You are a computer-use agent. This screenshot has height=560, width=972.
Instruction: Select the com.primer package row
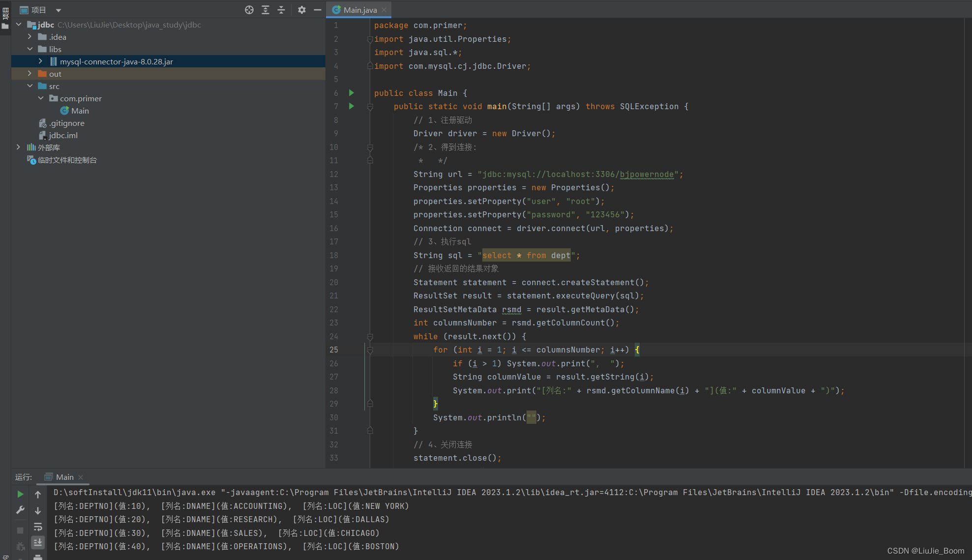click(168, 98)
